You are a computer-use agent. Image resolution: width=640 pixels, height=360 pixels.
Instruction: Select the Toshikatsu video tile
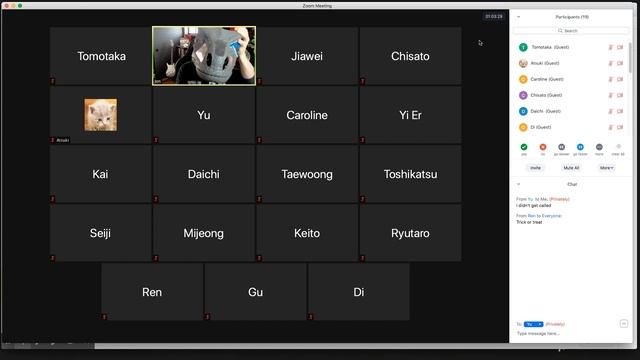click(x=410, y=174)
